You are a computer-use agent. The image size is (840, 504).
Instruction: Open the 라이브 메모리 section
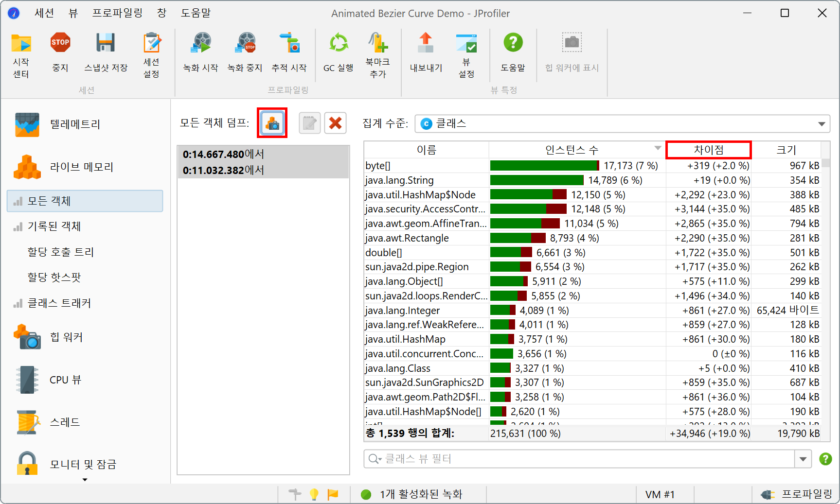[x=63, y=167]
